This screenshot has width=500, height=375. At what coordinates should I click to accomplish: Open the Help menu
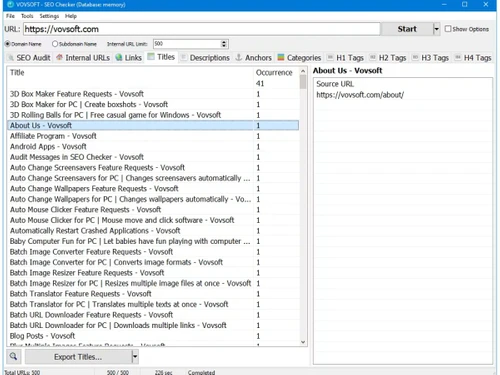(71, 16)
